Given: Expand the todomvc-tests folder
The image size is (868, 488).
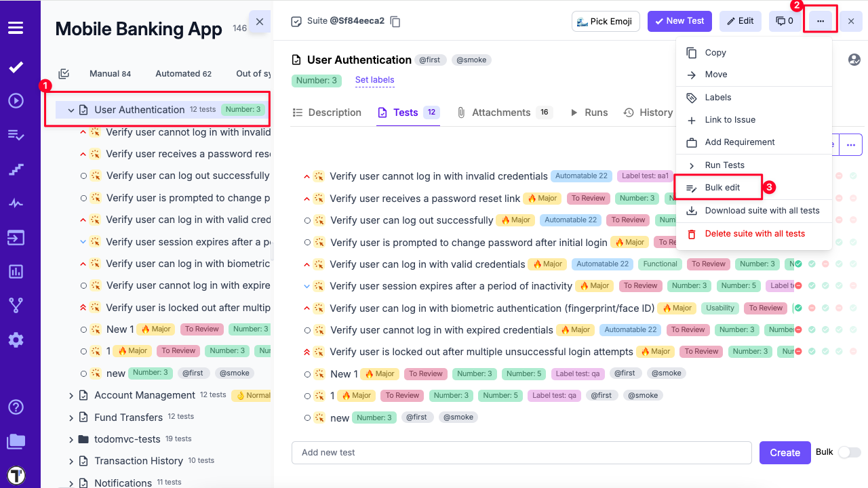Looking at the screenshot, I should 71,439.
